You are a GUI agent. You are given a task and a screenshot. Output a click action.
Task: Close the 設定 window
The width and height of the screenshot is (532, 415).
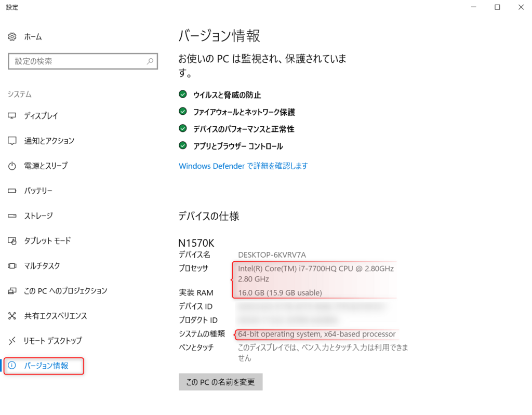tap(521, 7)
